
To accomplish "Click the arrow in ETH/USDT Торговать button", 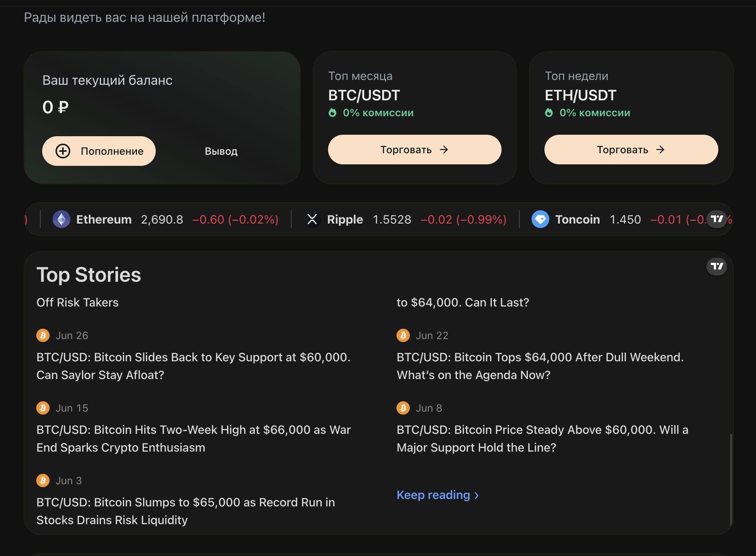I will [660, 150].
